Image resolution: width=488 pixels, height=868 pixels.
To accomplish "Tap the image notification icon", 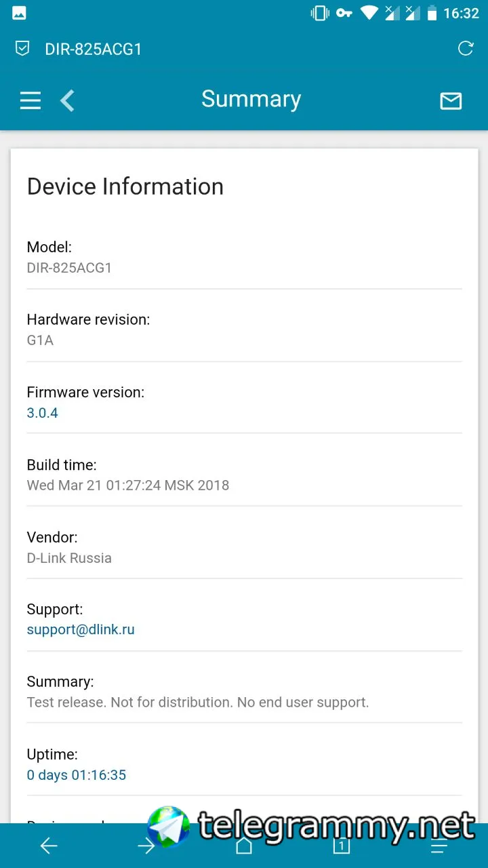I will click(19, 13).
